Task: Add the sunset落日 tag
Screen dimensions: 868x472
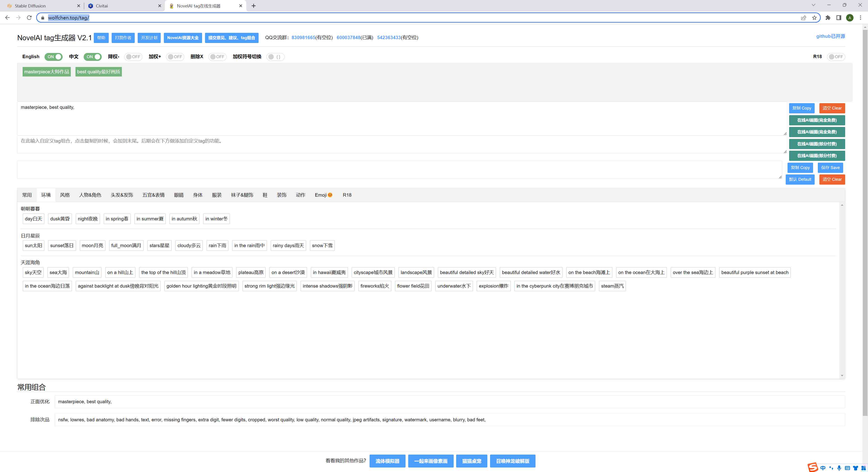Action: point(62,246)
